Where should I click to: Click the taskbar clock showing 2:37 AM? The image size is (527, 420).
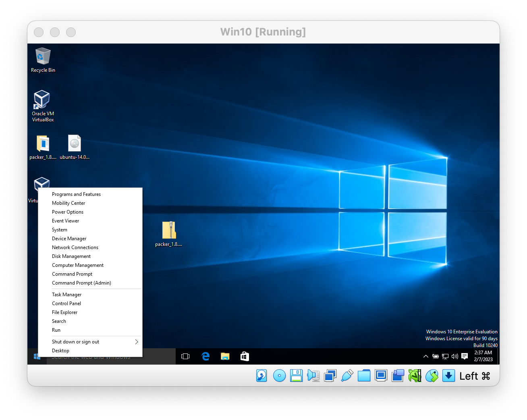(483, 356)
